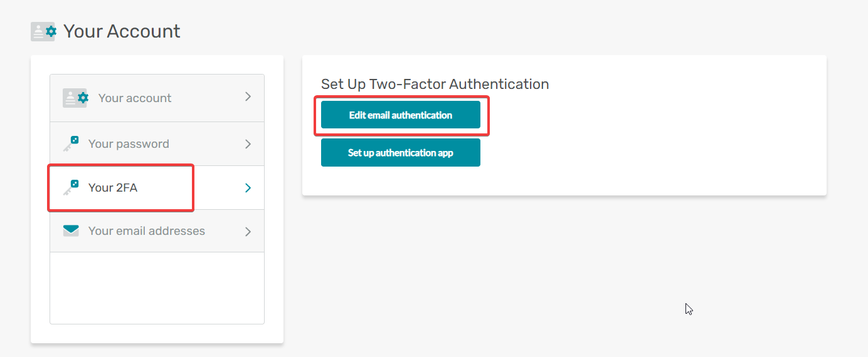868x357 pixels.
Task: Open the Your email addresses menu entry
Action: 157,231
